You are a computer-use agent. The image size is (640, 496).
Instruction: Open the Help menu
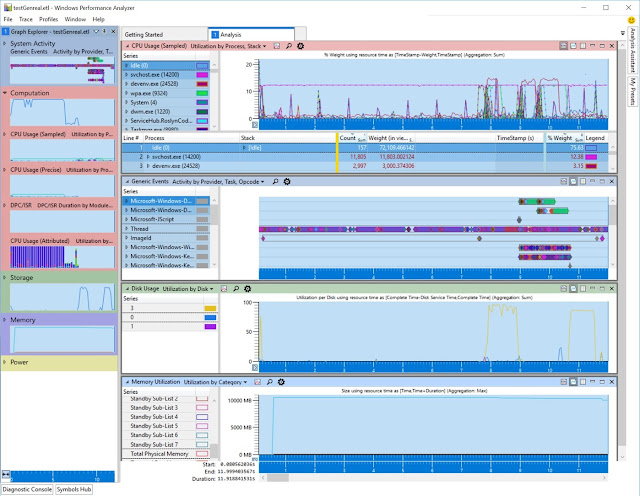click(x=98, y=19)
